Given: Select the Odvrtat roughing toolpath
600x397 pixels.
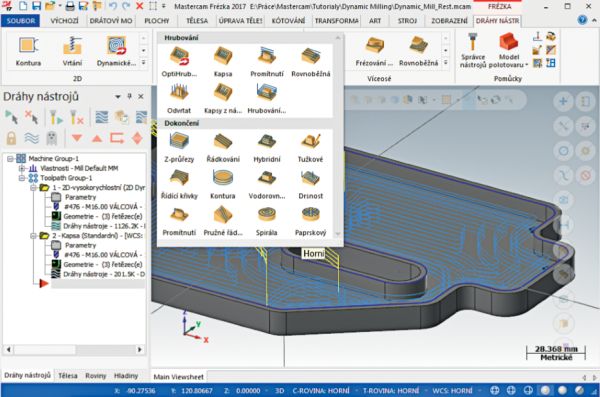Looking at the screenshot, I should [x=179, y=98].
